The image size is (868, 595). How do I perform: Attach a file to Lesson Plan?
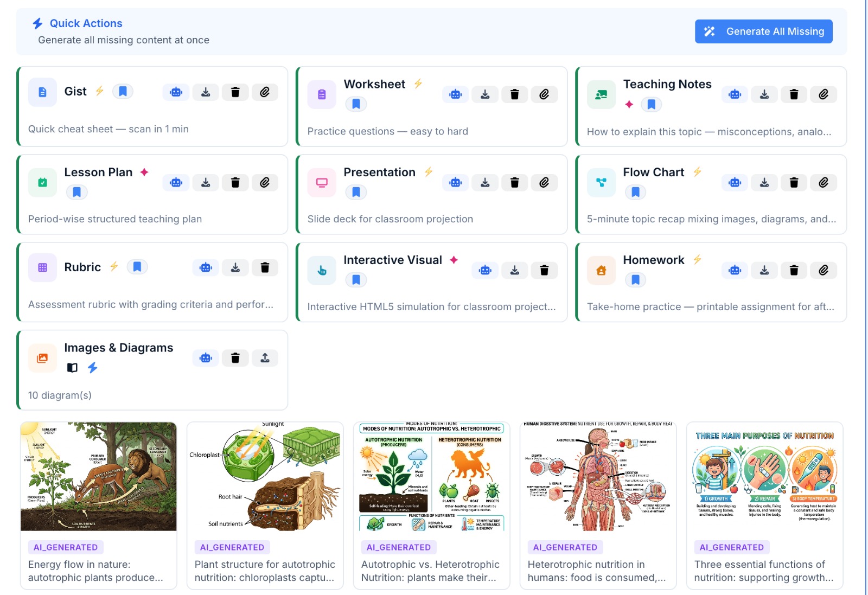(265, 182)
